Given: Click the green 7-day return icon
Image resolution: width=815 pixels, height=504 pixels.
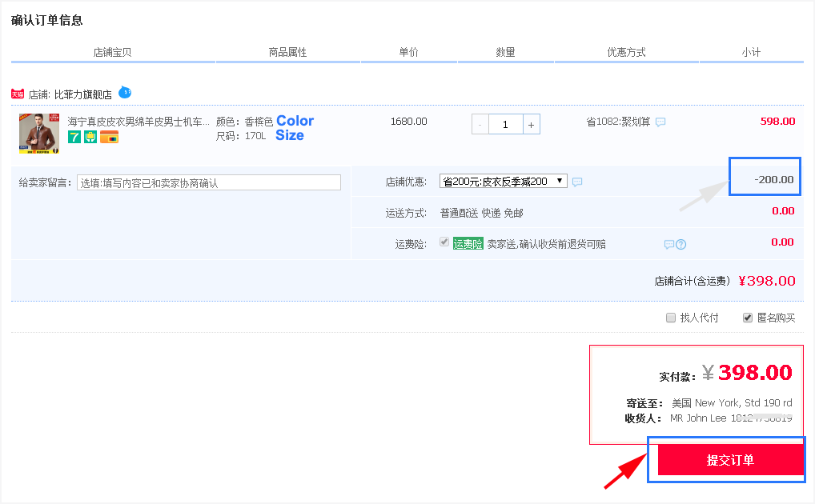Looking at the screenshot, I should (x=74, y=137).
